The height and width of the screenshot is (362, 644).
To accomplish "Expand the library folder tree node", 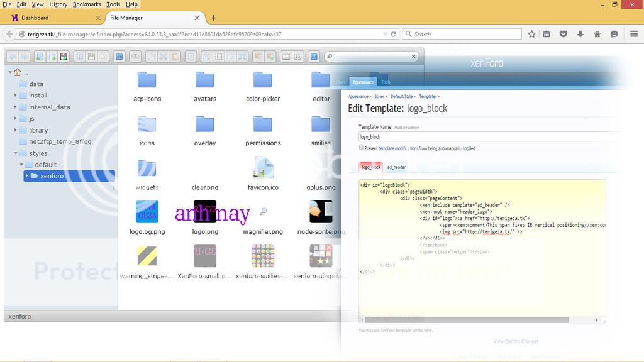I will coord(15,130).
